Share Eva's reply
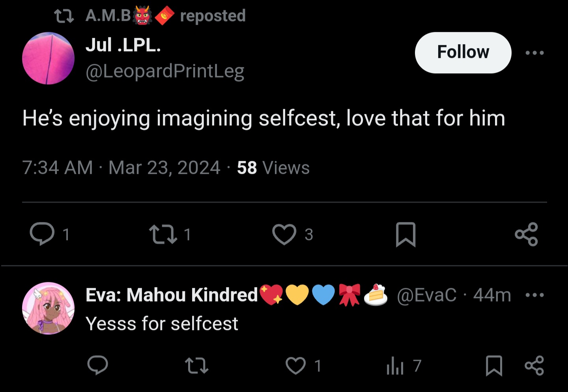568x392 pixels. [x=534, y=366]
